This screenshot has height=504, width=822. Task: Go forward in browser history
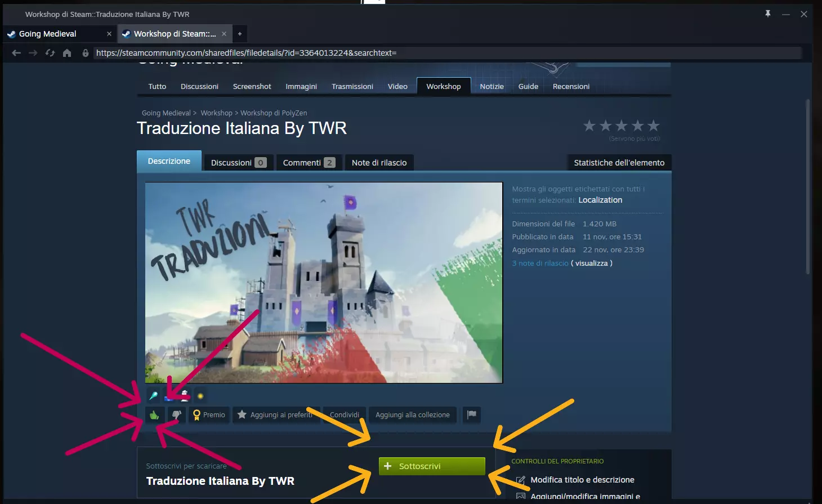(33, 53)
